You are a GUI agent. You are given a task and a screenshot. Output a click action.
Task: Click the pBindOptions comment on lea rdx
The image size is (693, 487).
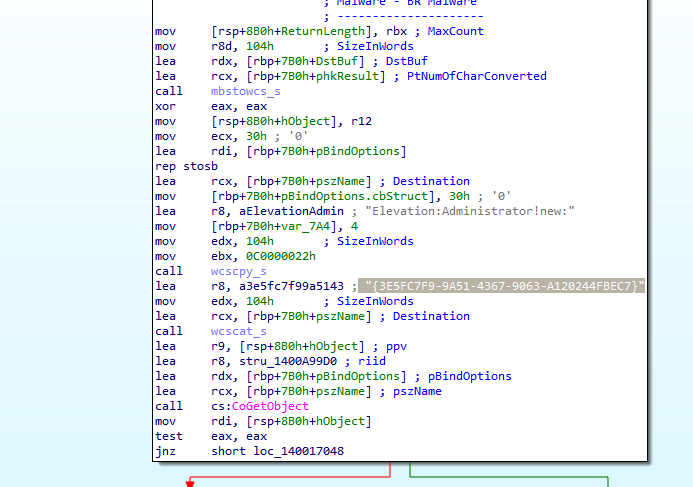pos(469,377)
